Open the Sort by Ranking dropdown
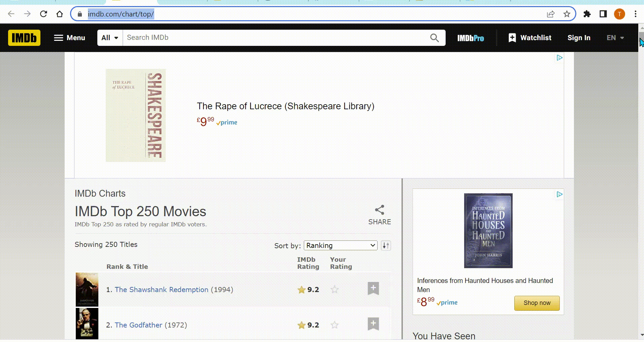Screen dimensions: 644x342 pos(341,246)
